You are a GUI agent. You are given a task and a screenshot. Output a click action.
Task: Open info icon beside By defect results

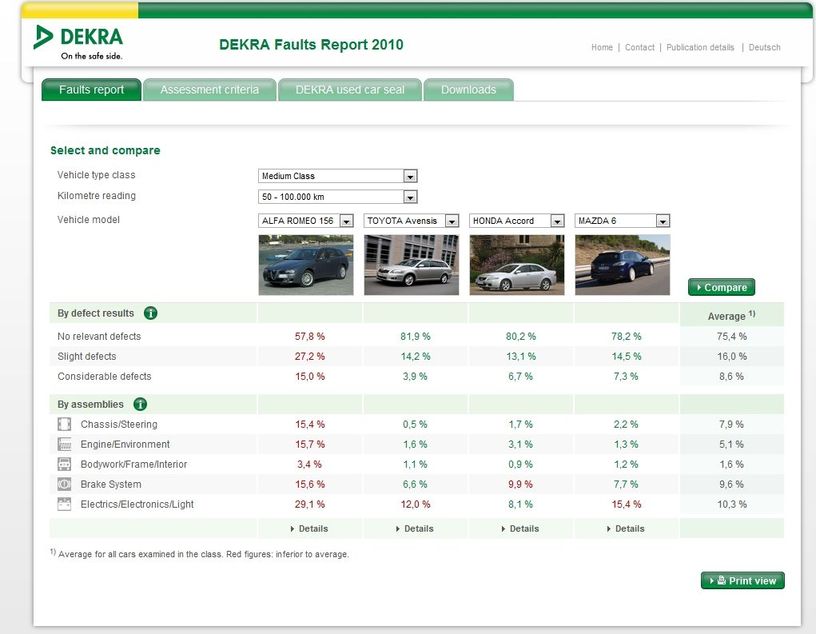[150, 313]
